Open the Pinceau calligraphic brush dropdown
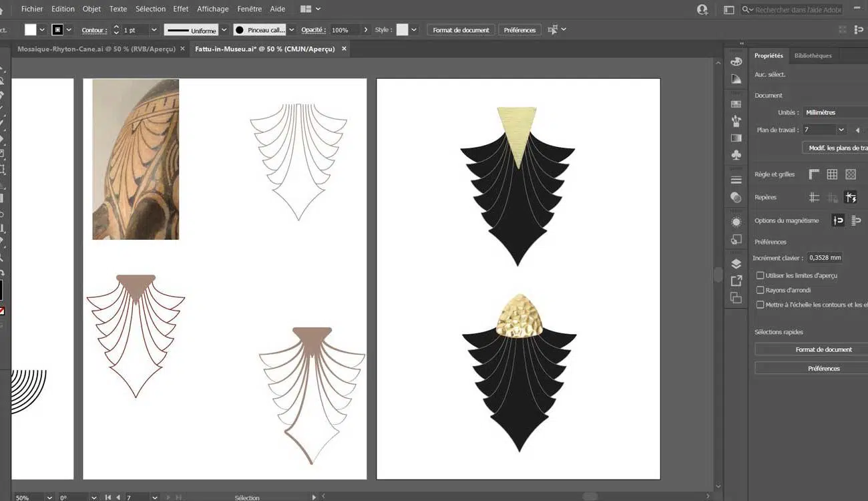868x501 pixels. 291,30
